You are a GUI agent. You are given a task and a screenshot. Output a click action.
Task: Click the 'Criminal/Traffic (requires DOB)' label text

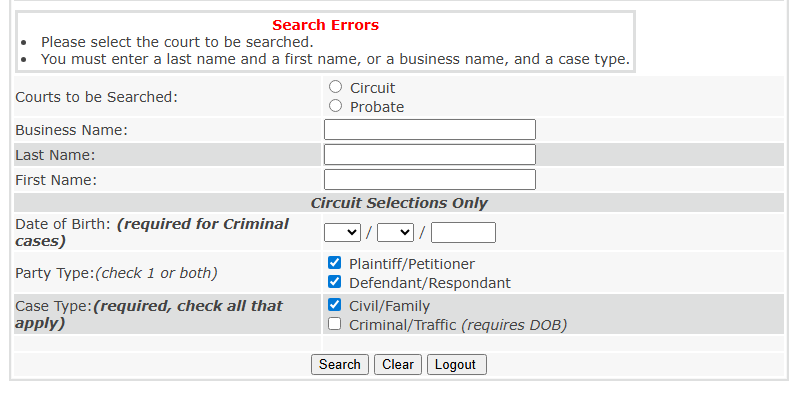pos(457,325)
